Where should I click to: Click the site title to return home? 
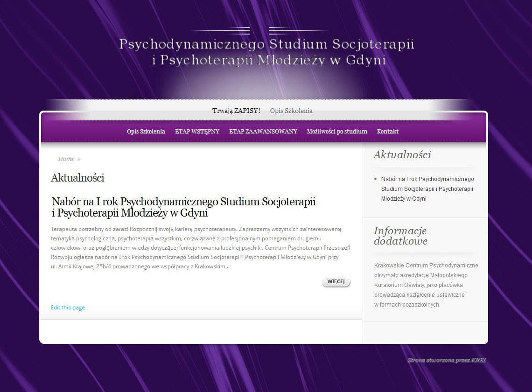click(266, 51)
